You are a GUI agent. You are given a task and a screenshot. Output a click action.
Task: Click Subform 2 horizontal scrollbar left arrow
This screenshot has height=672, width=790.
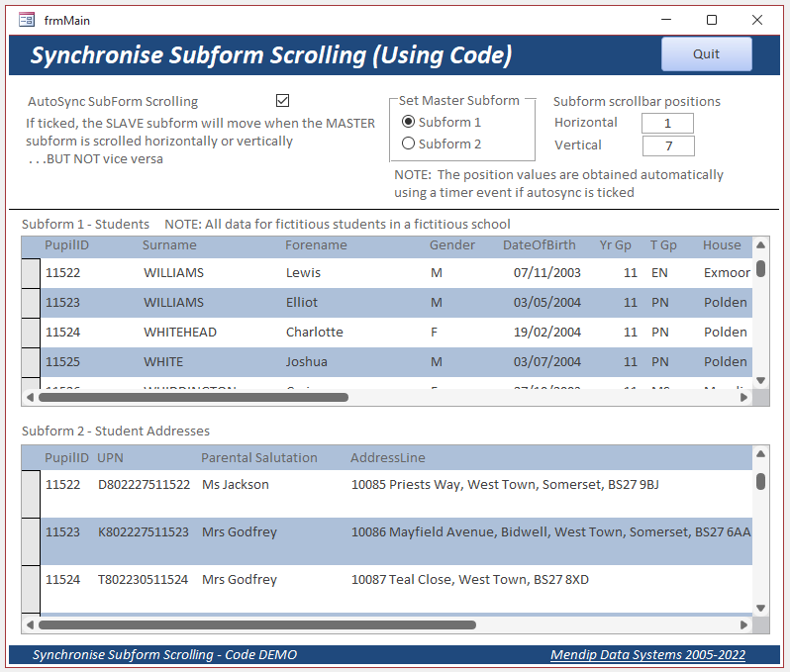(30, 624)
